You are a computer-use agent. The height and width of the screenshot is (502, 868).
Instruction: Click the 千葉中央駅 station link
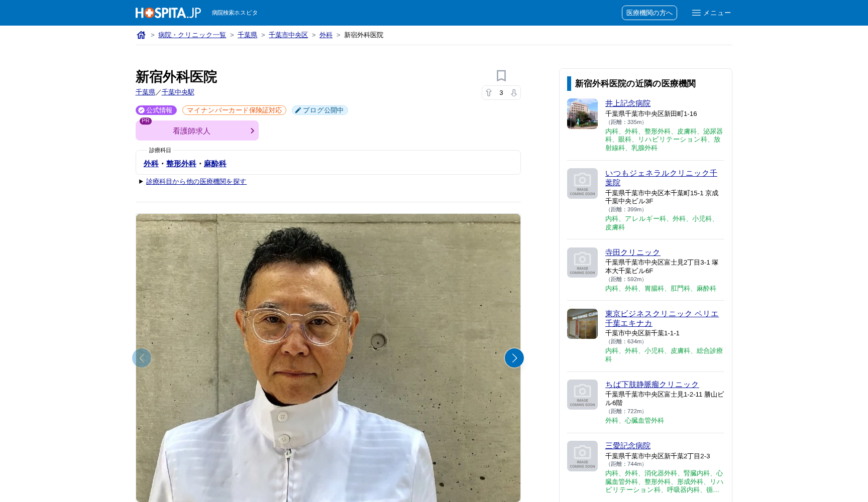tap(178, 92)
